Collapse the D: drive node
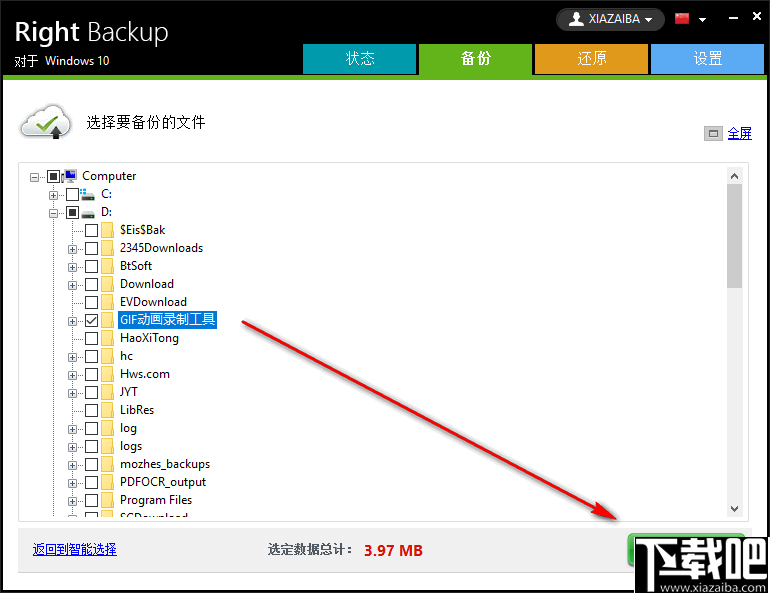Viewport: 770px width, 593px height. click(x=53, y=214)
